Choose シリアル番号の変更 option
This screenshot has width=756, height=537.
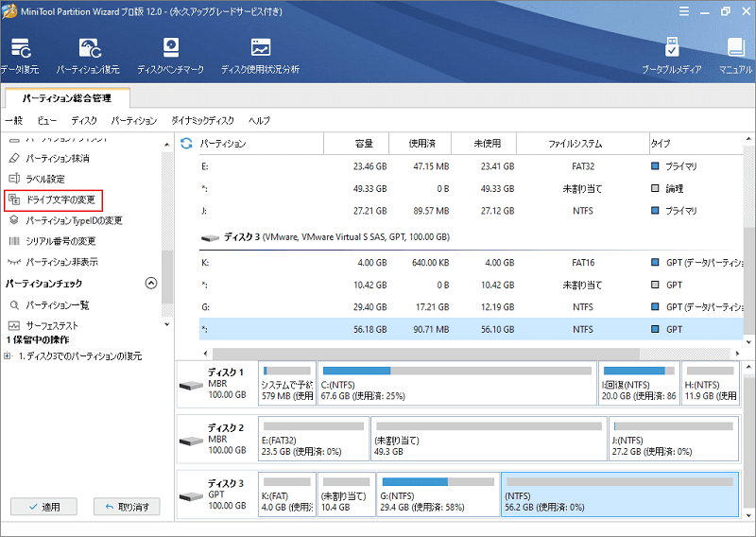click(52, 241)
